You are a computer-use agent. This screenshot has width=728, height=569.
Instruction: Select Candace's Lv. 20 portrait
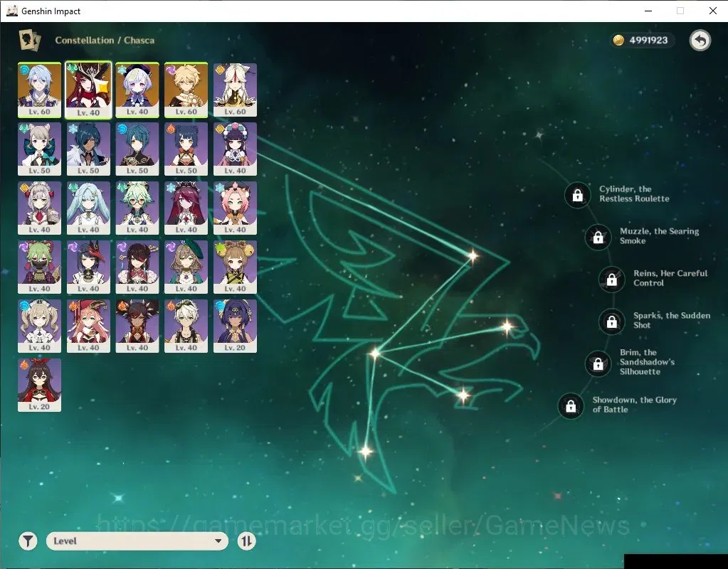[235, 326]
